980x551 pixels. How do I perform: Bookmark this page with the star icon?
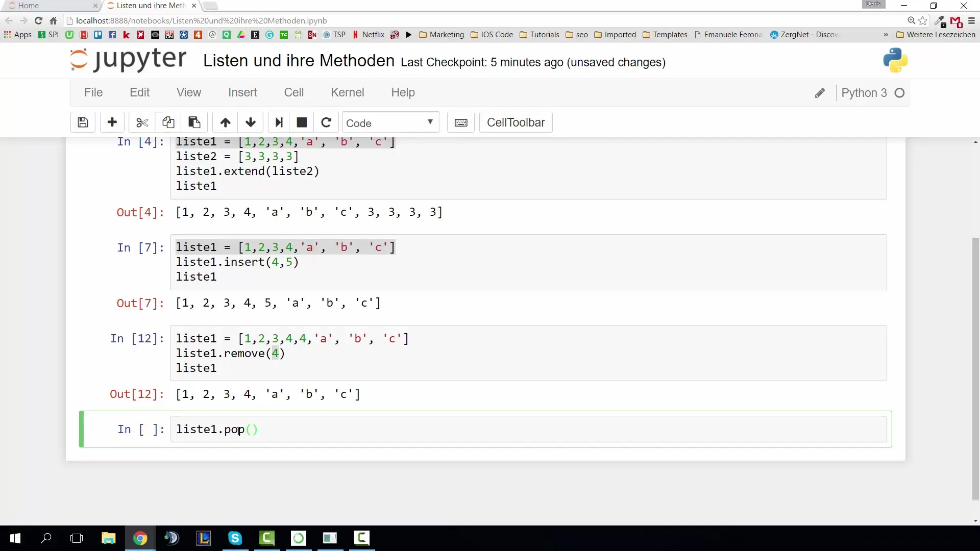pyautogui.click(x=923, y=20)
